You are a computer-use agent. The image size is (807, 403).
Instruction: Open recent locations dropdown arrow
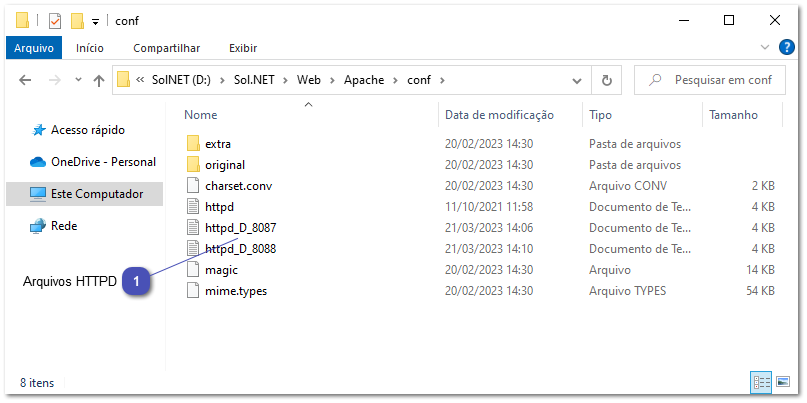coord(78,80)
